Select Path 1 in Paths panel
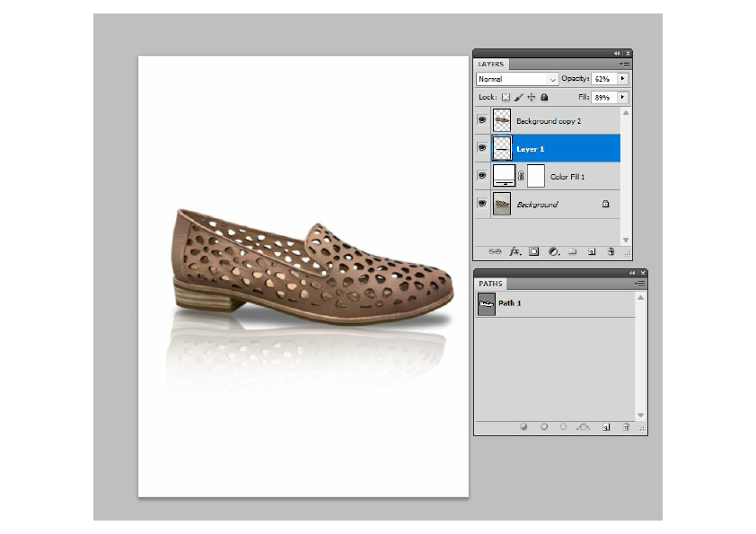Screen dimensions: 756x534 click(x=510, y=303)
